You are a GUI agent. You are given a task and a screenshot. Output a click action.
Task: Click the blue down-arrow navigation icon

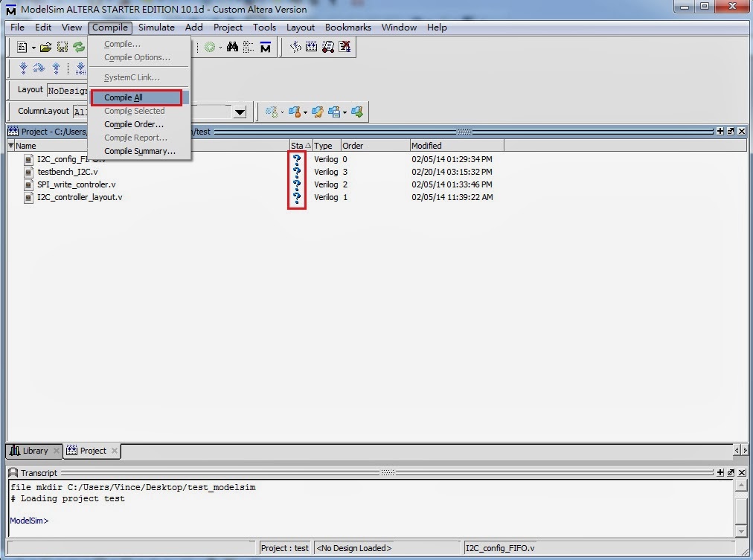coord(23,68)
